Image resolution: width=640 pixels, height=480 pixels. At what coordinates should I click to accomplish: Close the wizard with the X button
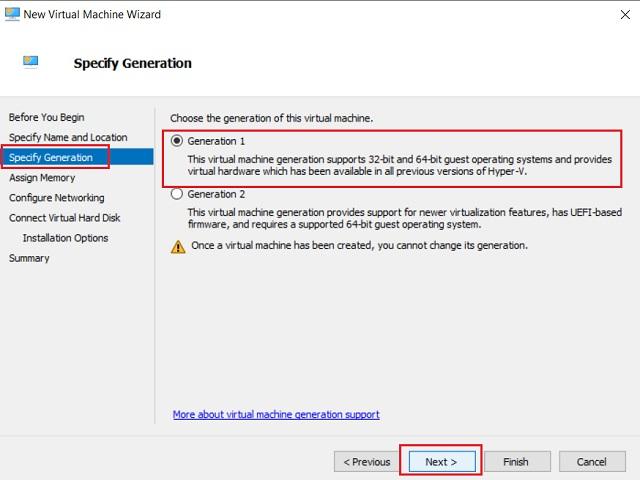(625, 15)
